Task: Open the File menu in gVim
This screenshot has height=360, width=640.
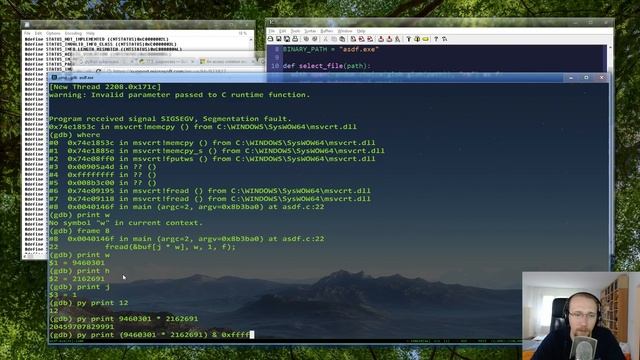Action: coord(271,31)
